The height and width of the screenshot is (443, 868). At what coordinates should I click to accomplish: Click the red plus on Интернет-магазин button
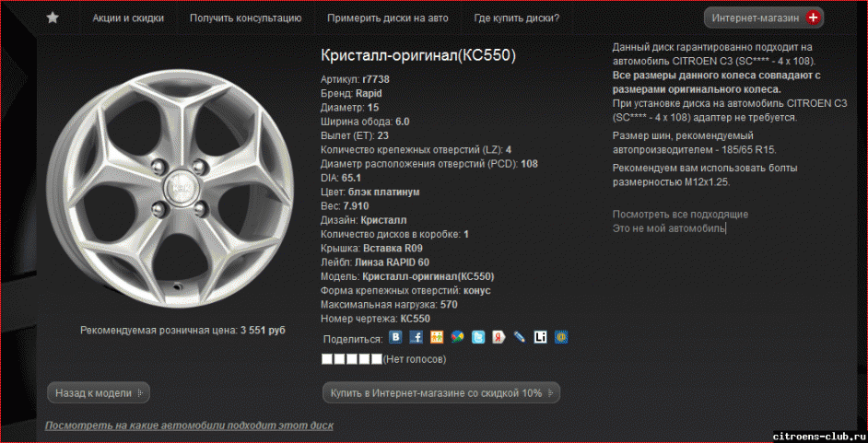point(813,18)
